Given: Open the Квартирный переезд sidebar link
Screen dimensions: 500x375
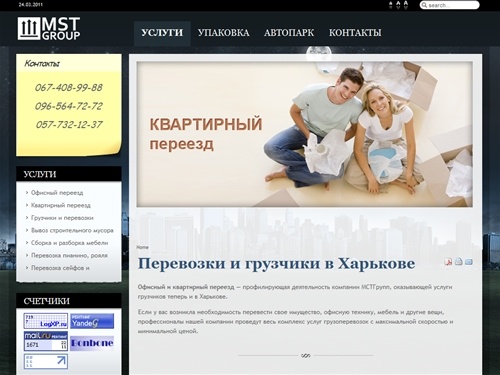Looking at the screenshot, I should point(61,205).
